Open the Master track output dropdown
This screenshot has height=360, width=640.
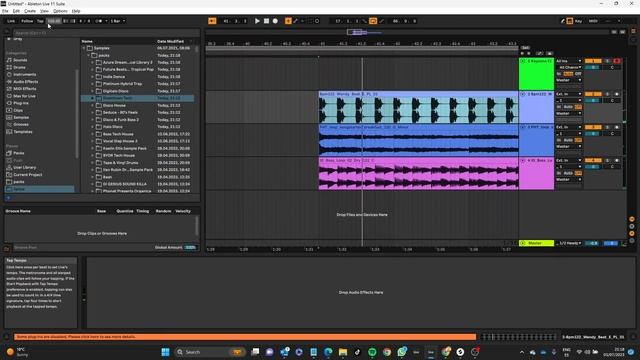[570, 243]
